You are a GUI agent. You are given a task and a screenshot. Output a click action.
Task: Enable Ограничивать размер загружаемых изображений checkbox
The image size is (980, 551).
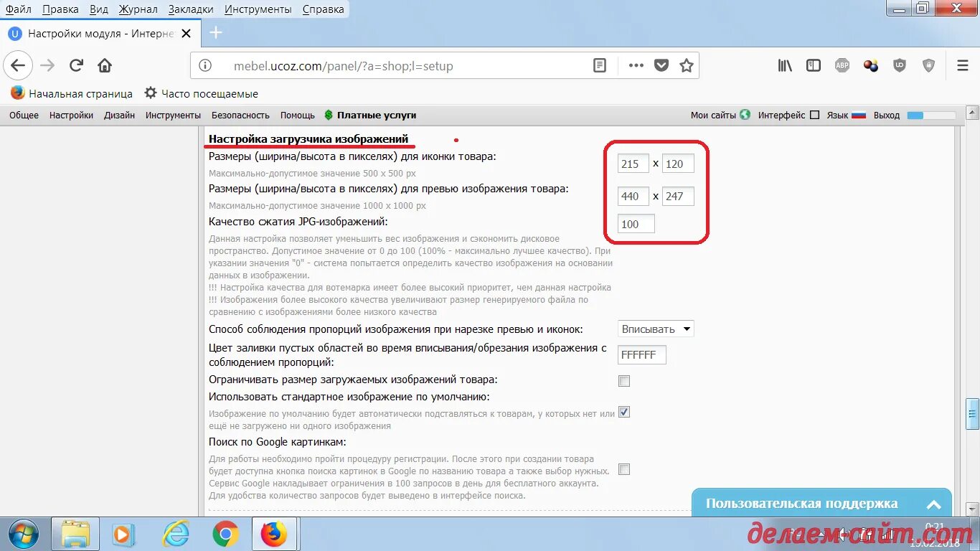[624, 381]
